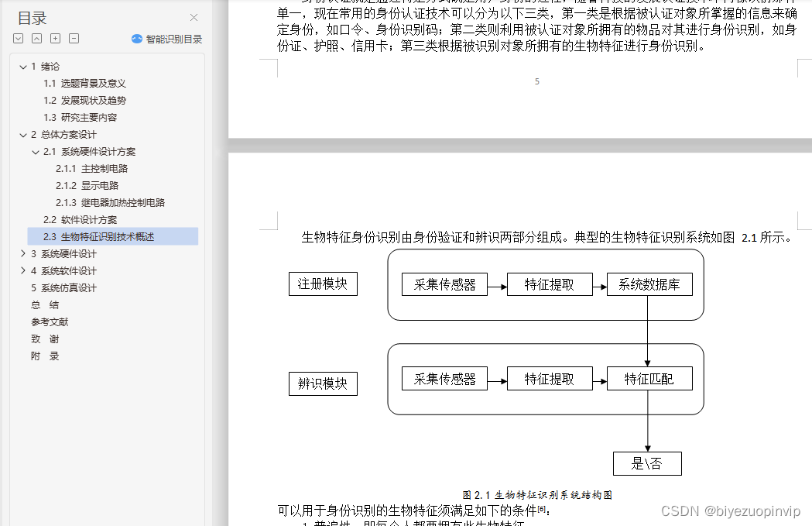Select the 系统数据库 diagram box
The image size is (812, 526).
649,284
